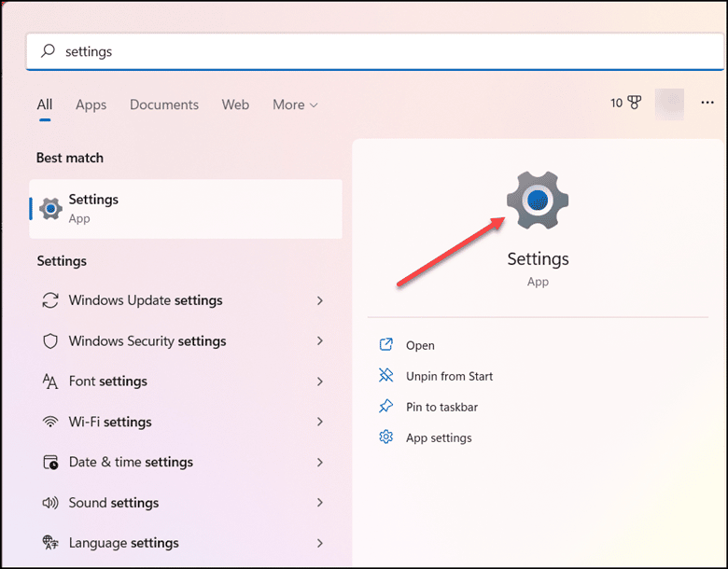
Task: Expand Wi-Fi settings chevron
Action: 320,422
